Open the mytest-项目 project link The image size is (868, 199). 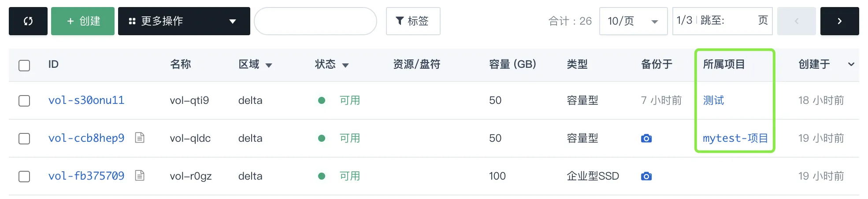point(735,138)
